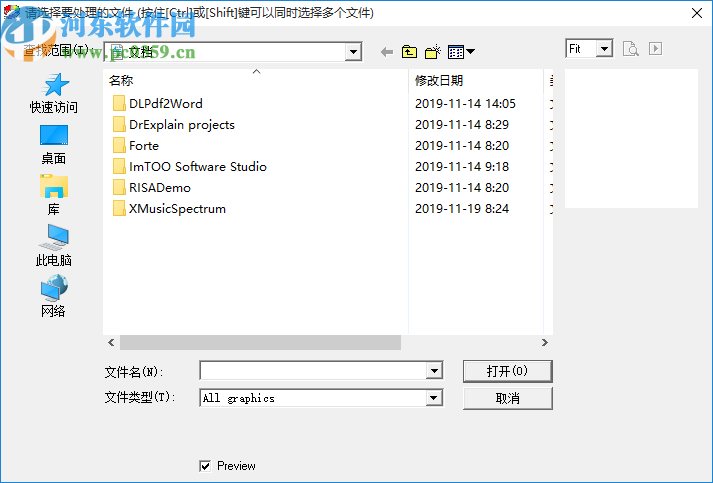Select the DLPdf2Word folder icon
Screen dimensions: 713x483
coord(119,103)
